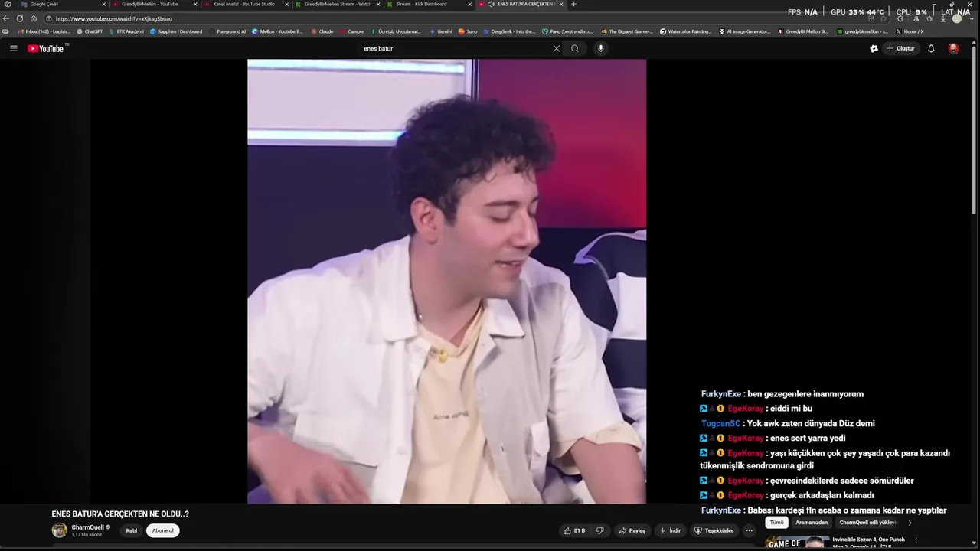Open the Home / X bookmark

pyautogui.click(x=910, y=31)
